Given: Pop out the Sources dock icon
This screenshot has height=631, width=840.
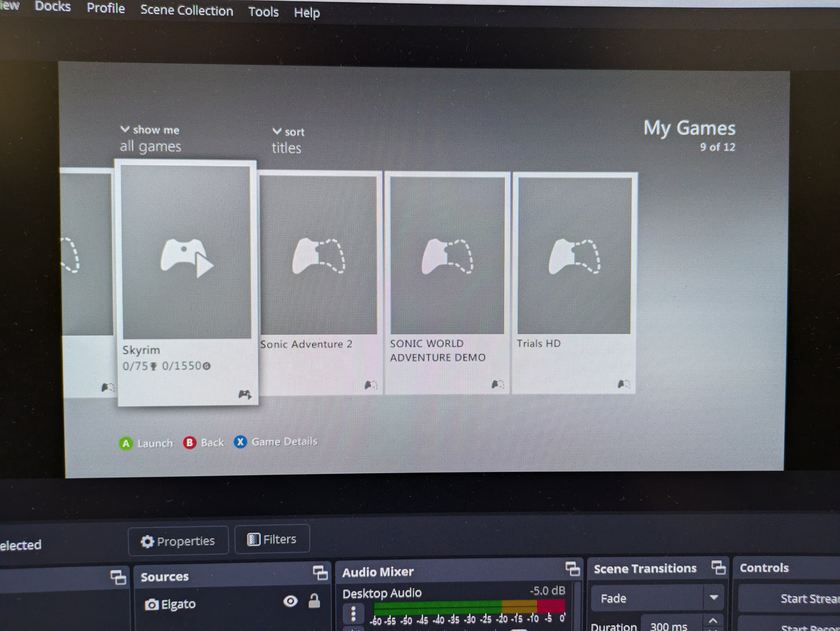Looking at the screenshot, I should pos(320,573).
